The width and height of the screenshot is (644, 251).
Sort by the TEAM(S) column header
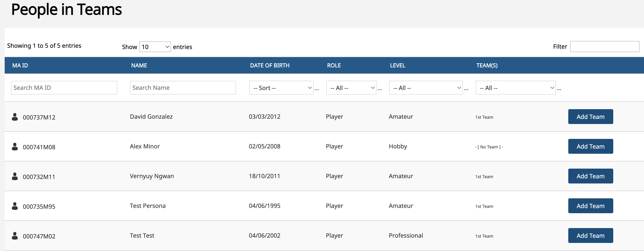point(487,65)
